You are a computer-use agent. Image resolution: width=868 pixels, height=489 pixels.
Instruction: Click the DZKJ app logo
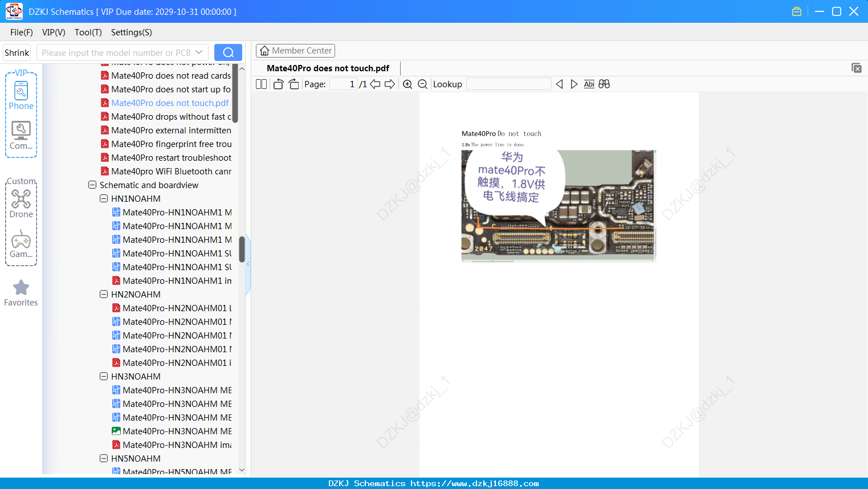coord(14,11)
